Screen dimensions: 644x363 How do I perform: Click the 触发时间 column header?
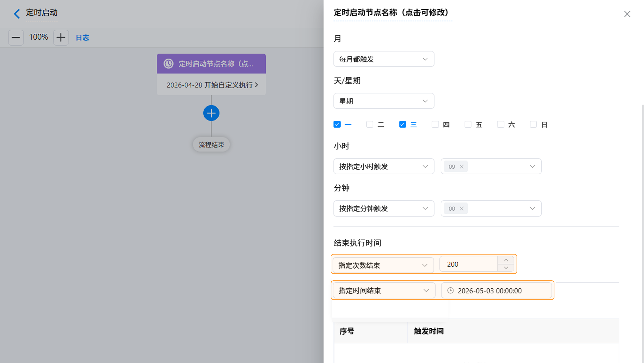click(x=429, y=331)
